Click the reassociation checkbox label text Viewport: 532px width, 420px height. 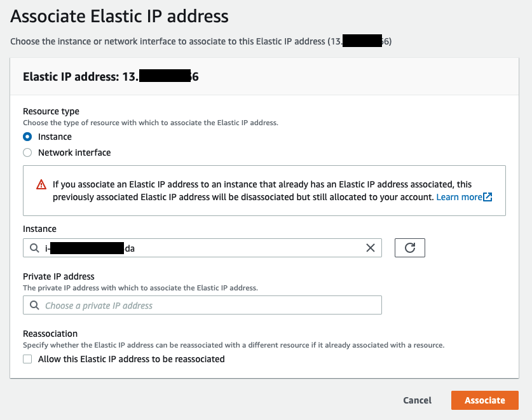point(132,359)
